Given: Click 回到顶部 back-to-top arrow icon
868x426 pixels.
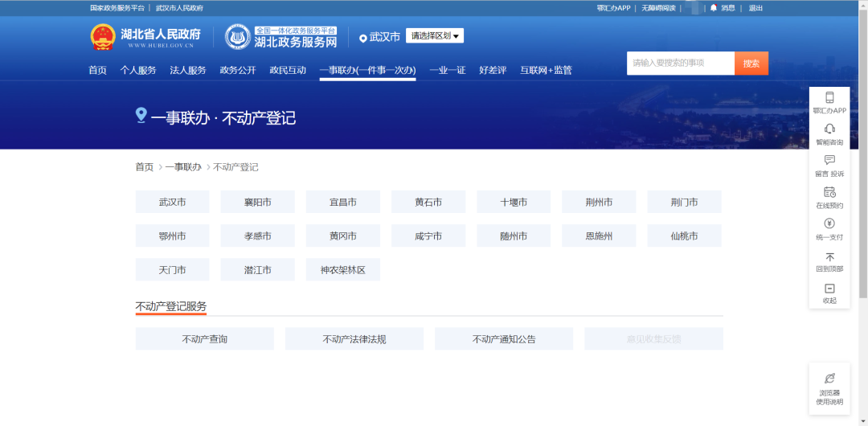Looking at the screenshot, I should [829, 257].
